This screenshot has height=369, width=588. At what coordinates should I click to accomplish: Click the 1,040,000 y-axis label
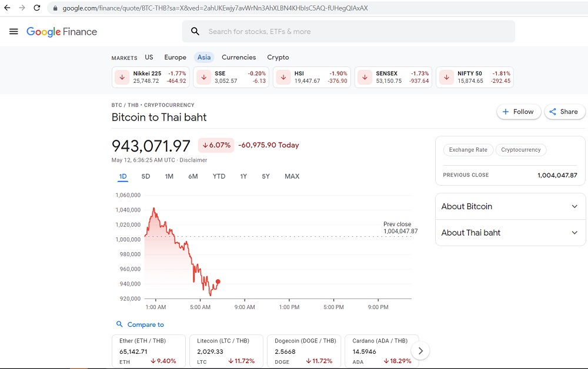coord(128,210)
